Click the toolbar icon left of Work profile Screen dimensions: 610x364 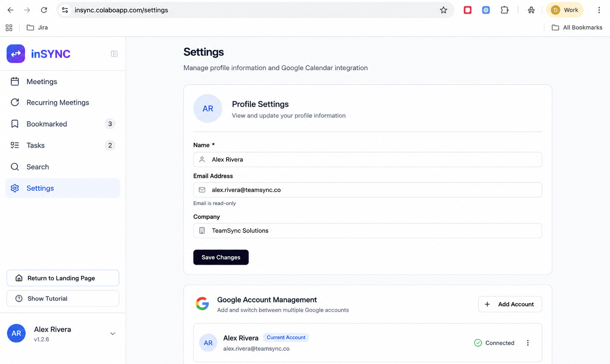click(531, 10)
